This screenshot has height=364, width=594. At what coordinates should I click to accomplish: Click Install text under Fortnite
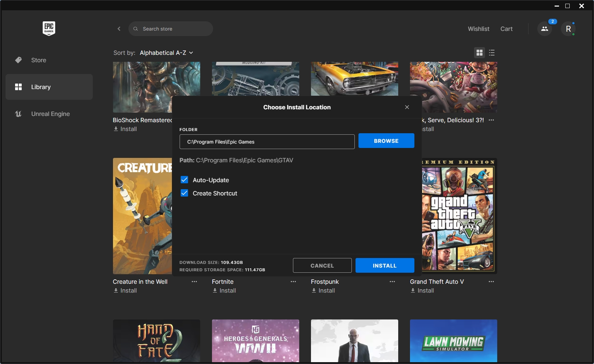pos(228,290)
